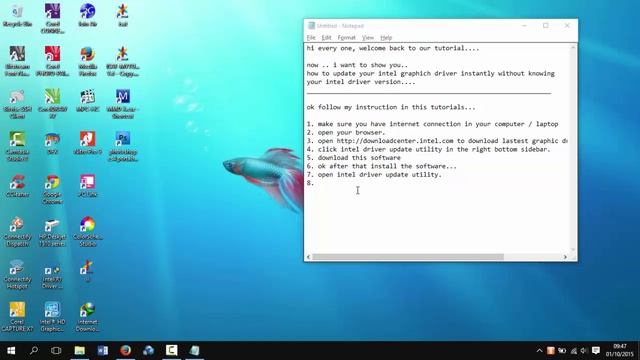Screen dimensions: 640x360
Task: Open the ColorSchemer Studio desktop shortcut
Action: coord(87,231)
